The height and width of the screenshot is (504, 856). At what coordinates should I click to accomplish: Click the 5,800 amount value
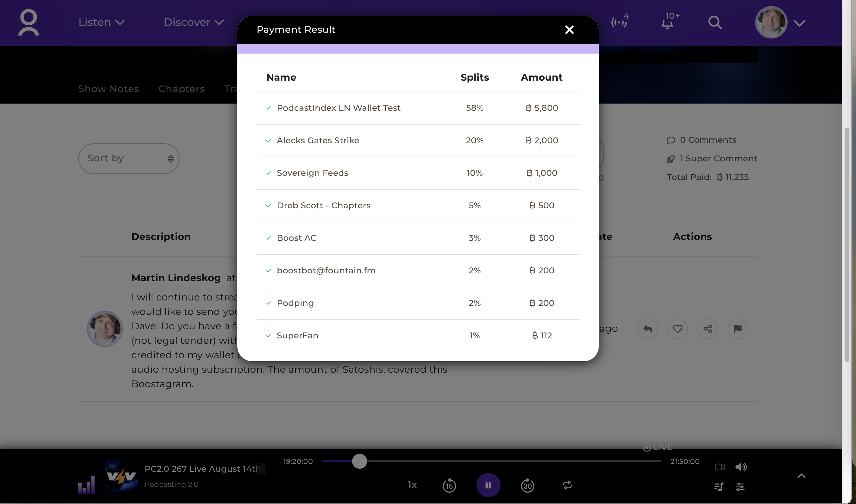[x=542, y=108]
